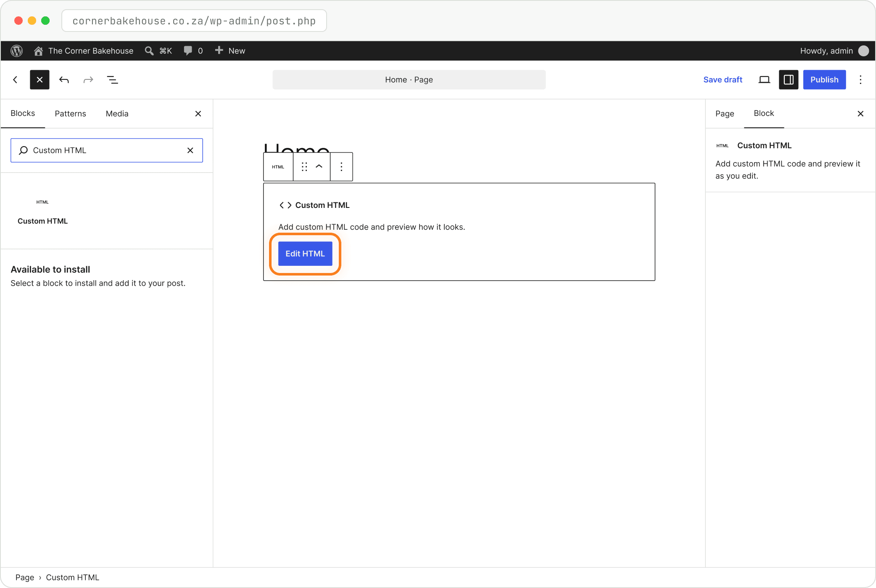This screenshot has height=588, width=876.
Task: Open the Document Overview list view
Action: pyautogui.click(x=112, y=80)
